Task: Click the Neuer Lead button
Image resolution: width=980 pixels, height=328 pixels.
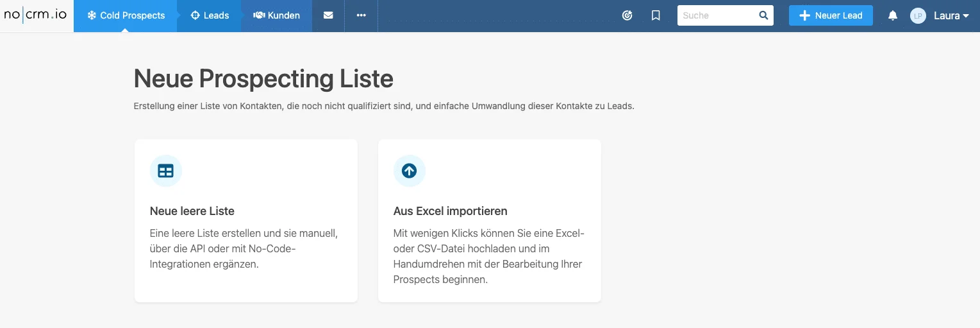Action: tap(831, 15)
